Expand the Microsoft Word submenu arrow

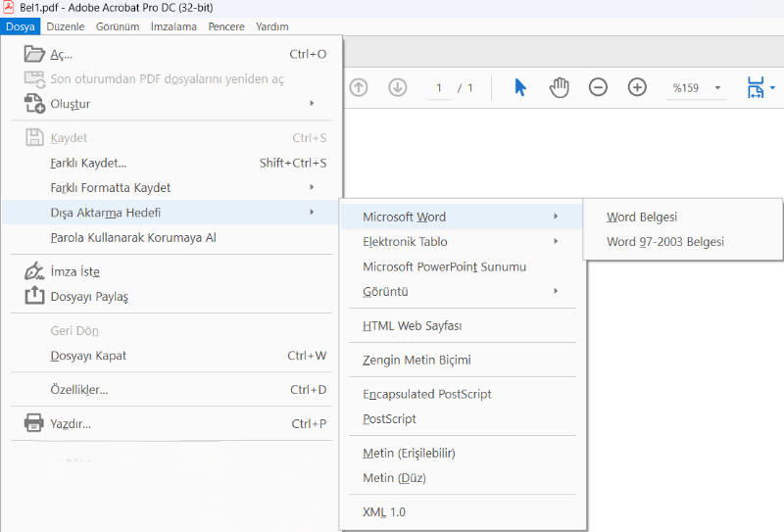coord(556,217)
